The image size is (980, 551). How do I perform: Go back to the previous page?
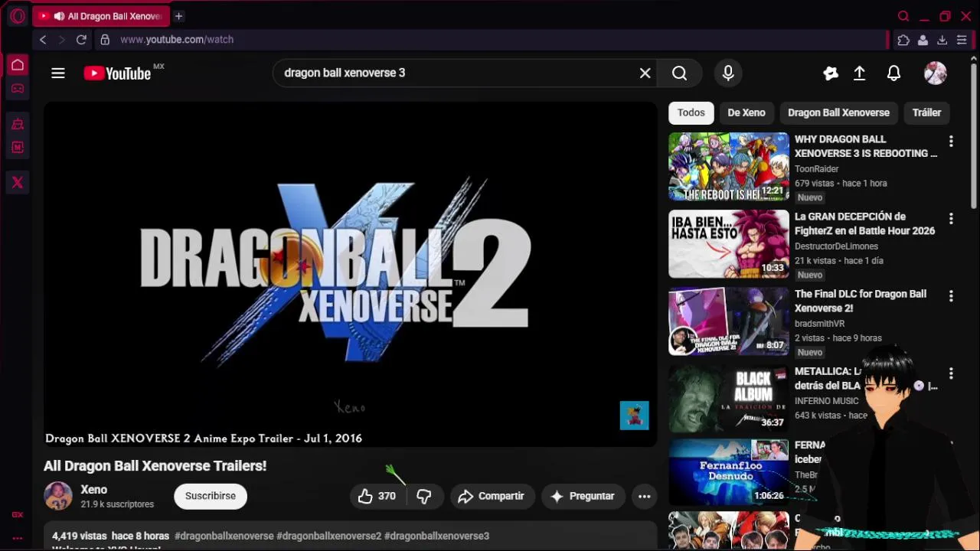[x=43, y=40]
